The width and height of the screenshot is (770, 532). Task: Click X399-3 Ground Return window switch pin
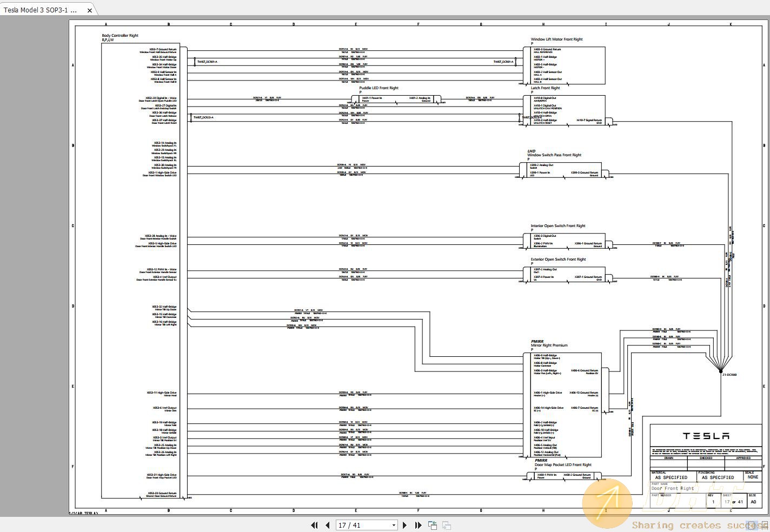[x=585, y=172]
